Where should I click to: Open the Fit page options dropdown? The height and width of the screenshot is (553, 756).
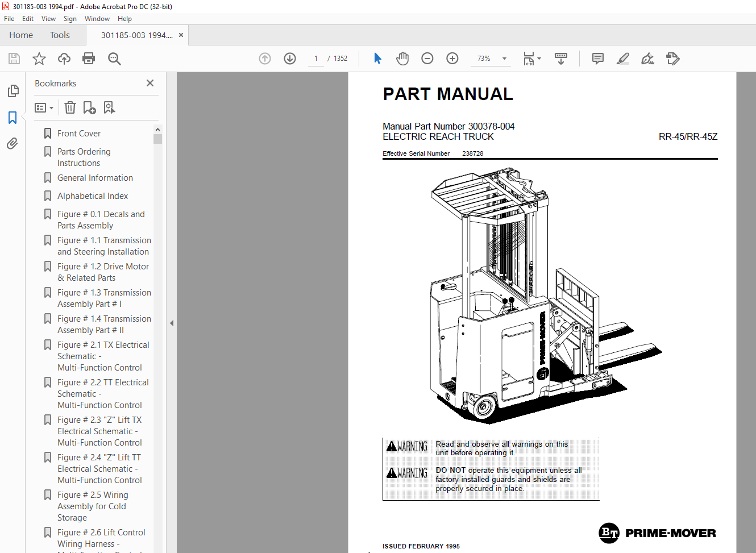coord(532,59)
